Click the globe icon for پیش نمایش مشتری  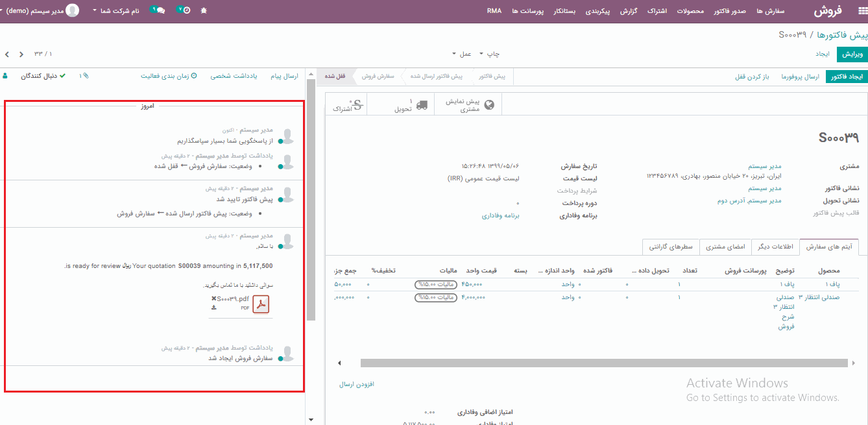pos(489,105)
